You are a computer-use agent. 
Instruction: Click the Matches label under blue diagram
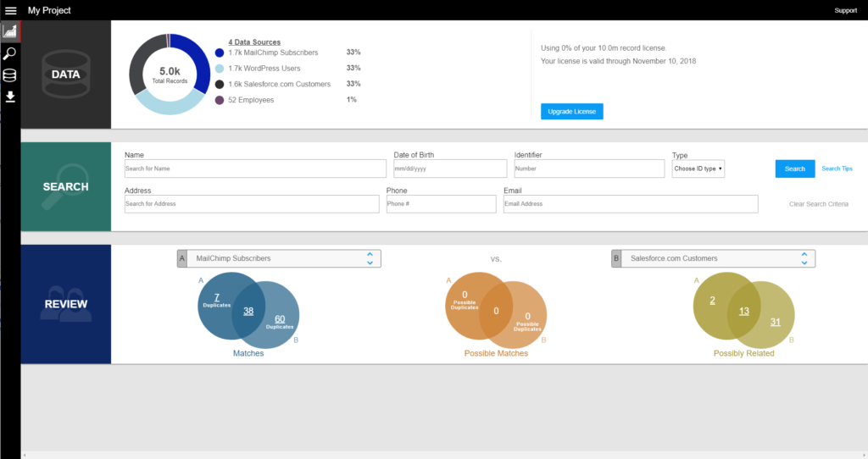point(248,353)
